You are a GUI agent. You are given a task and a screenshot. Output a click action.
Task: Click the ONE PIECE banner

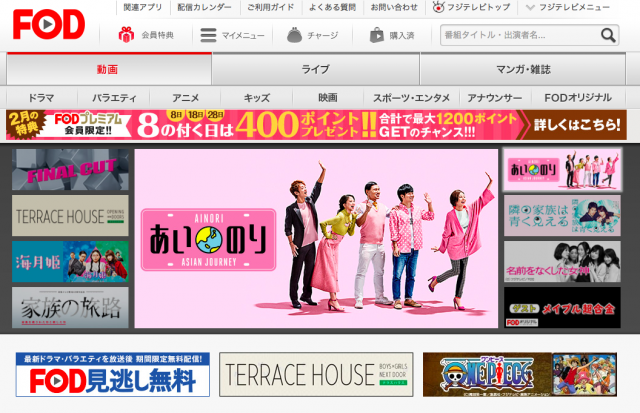pos(520,375)
